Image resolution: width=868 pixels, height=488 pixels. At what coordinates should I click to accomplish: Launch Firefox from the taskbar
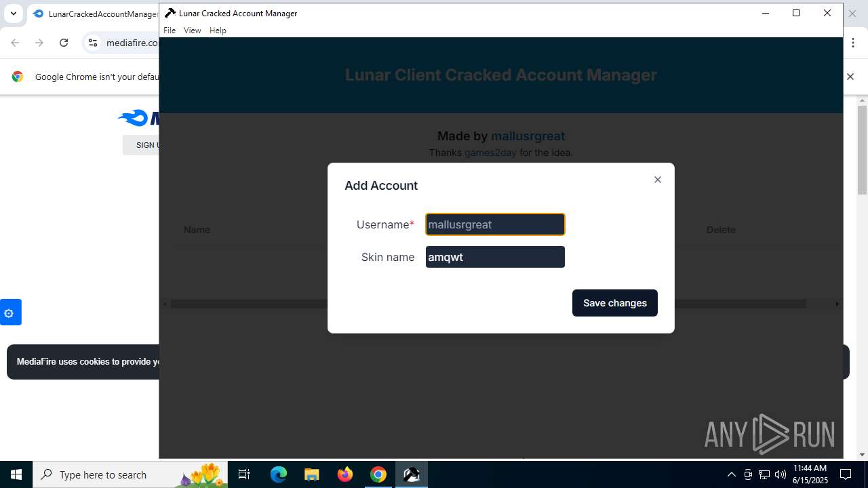coord(345,474)
